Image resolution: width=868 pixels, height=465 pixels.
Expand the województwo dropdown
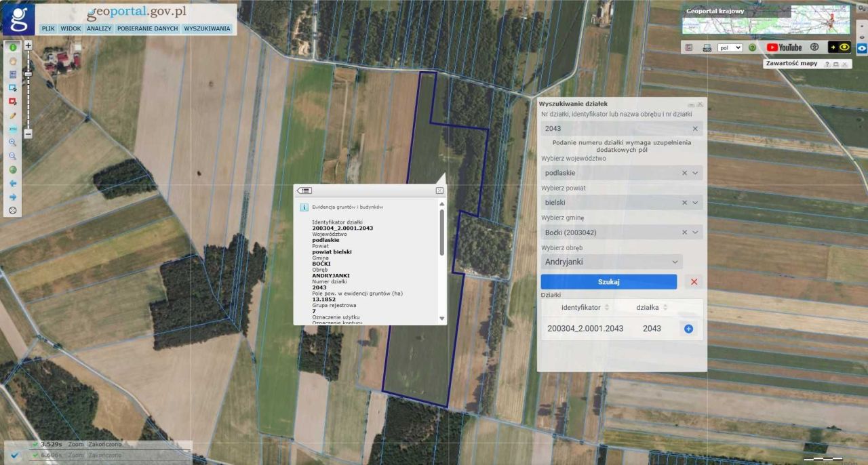(x=695, y=173)
